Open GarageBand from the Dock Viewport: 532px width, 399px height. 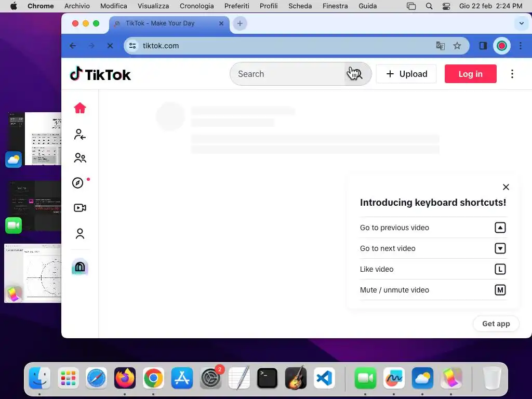coord(296,378)
